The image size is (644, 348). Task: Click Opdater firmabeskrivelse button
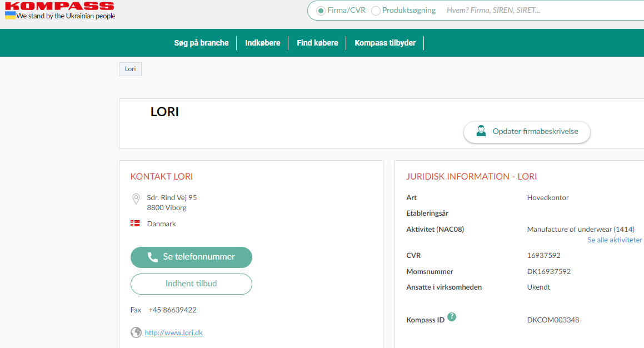coord(527,132)
